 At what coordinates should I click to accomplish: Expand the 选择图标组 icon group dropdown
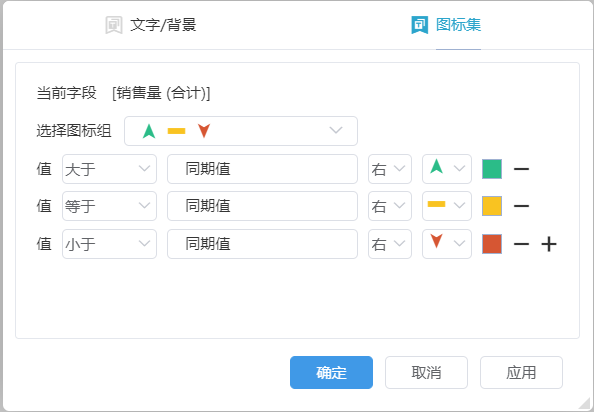point(241,131)
